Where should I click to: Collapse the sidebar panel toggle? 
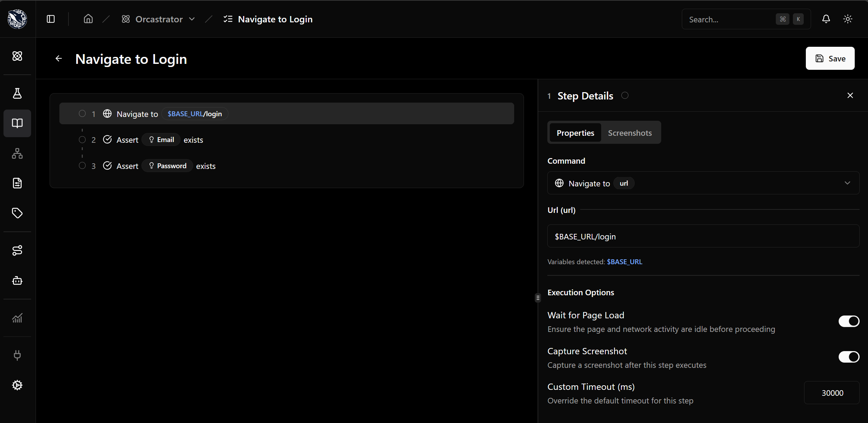(x=51, y=19)
